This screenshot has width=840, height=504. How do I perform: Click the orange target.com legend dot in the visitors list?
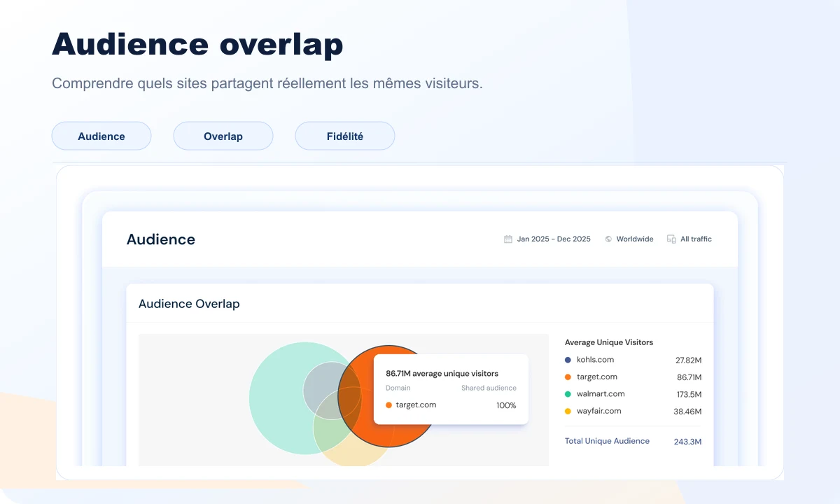pos(568,377)
